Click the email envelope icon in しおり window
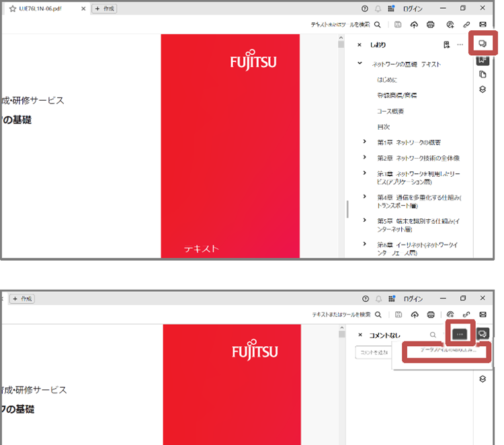The image size is (504, 445). coord(482,24)
